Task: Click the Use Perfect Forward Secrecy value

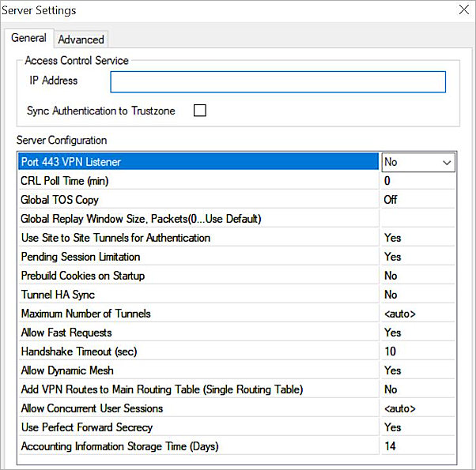Action: 417,427
